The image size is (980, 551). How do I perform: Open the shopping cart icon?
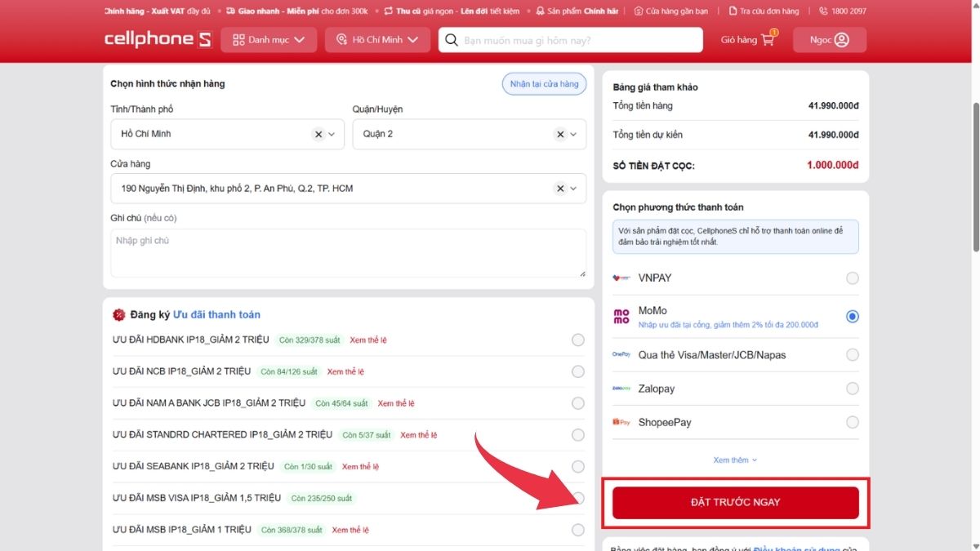pyautogui.click(x=768, y=39)
